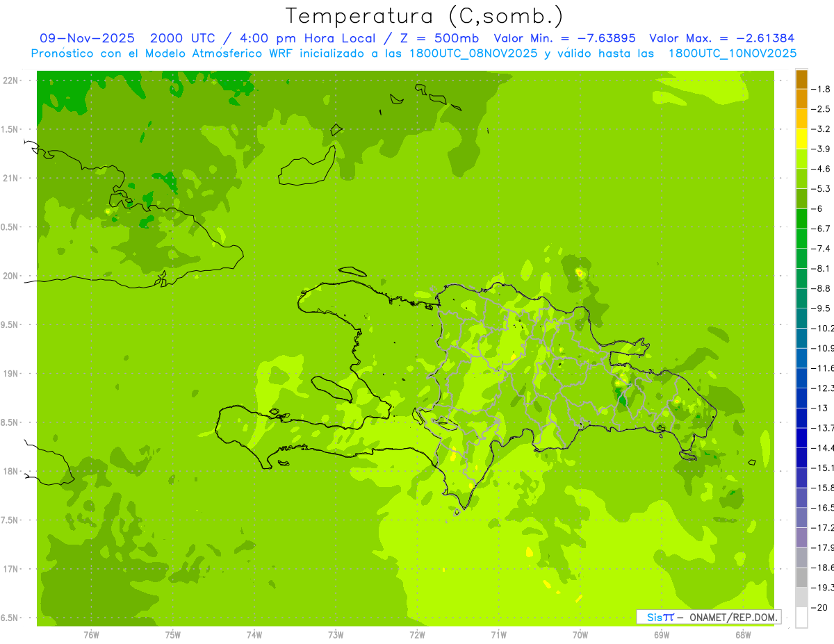
Task: Click the yellow legend swatch between -3.2 and -3.9
Action: coord(801,139)
